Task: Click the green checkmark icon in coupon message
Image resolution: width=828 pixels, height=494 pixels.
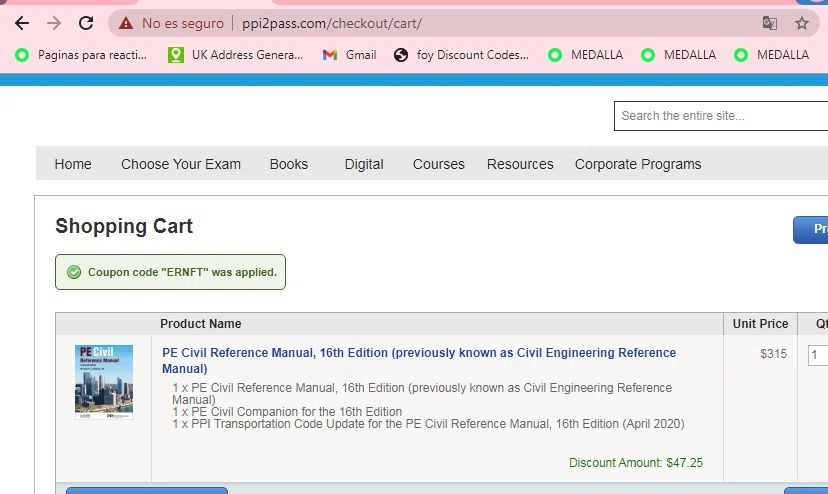Action: click(x=74, y=272)
